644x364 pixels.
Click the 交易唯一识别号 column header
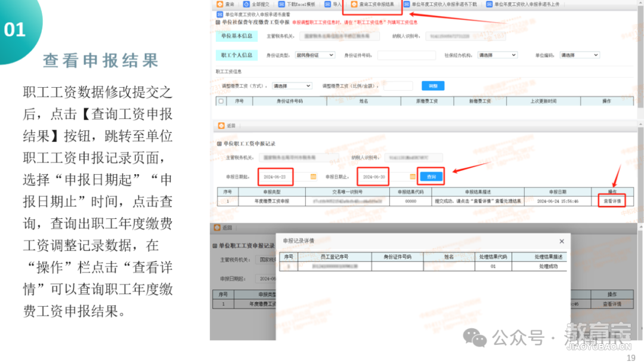point(348,192)
